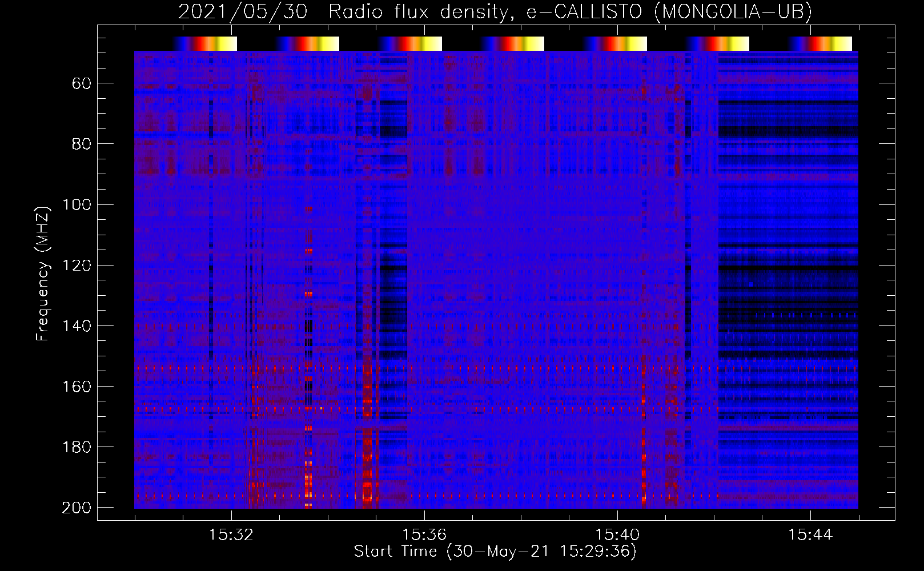924x571 pixels.
Task: Click the 160 MHz frequency tick label
Action: 77,387
